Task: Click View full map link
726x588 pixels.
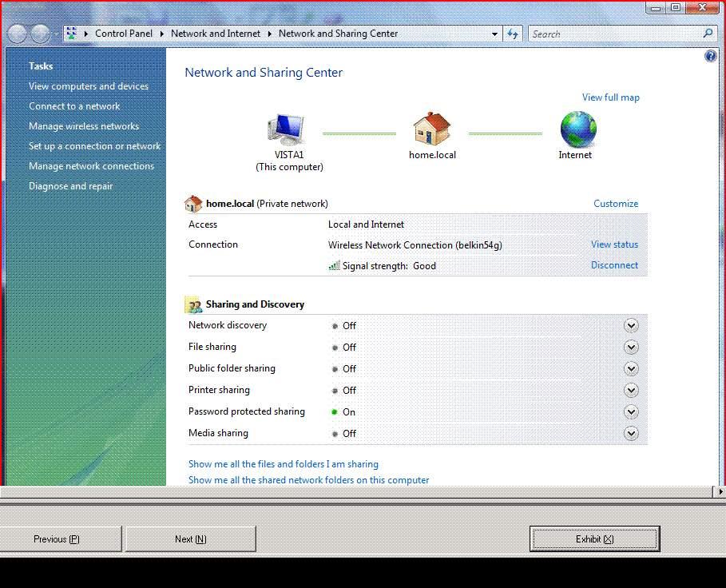Action: [x=611, y=97]
